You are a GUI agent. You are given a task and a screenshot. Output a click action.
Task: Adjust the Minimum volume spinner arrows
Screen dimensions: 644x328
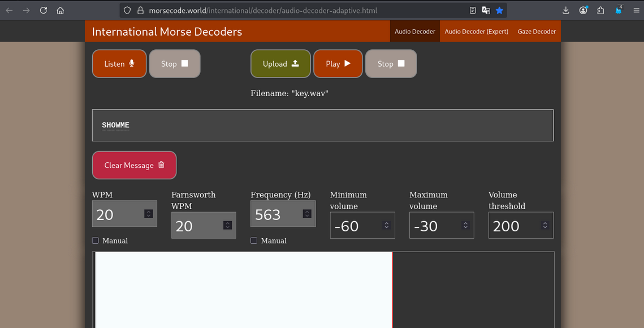[386, 225]
